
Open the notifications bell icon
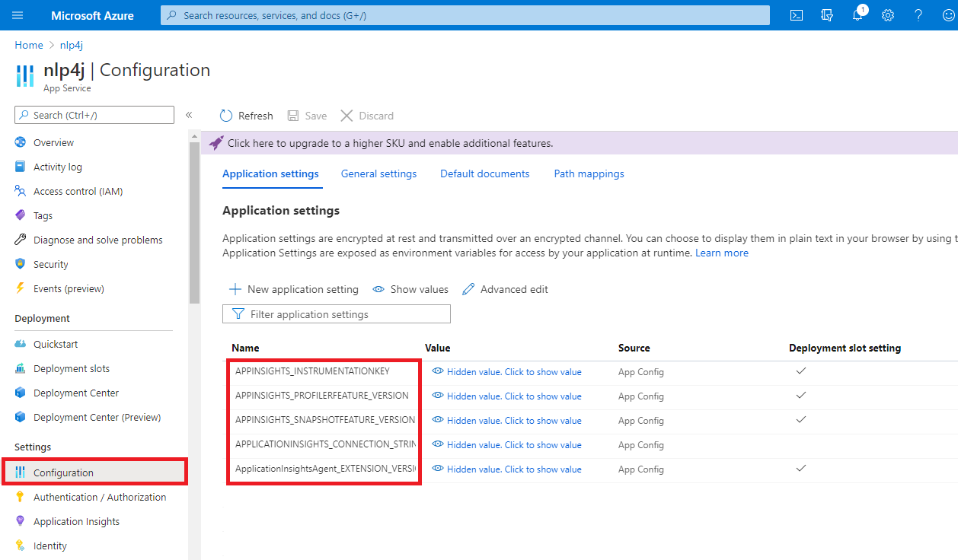[857, 15]
